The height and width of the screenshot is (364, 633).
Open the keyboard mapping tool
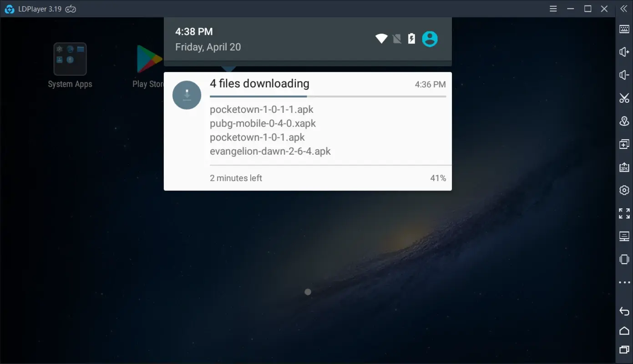(624, 29)
